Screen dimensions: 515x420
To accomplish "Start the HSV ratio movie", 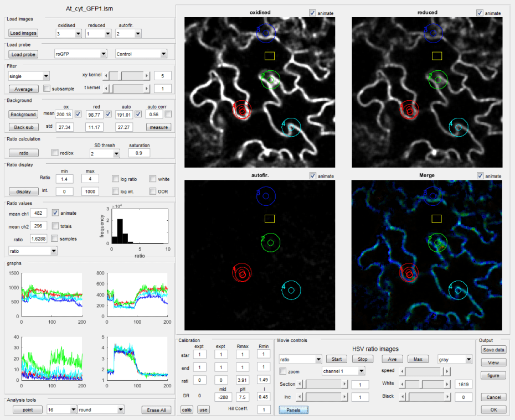I will pos(336,359).
